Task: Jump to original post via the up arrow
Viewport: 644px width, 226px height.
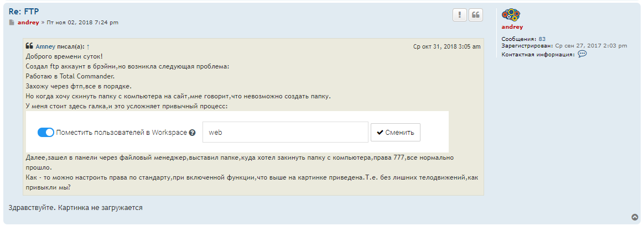Action: pyautogui.click(x=88, y=47)
